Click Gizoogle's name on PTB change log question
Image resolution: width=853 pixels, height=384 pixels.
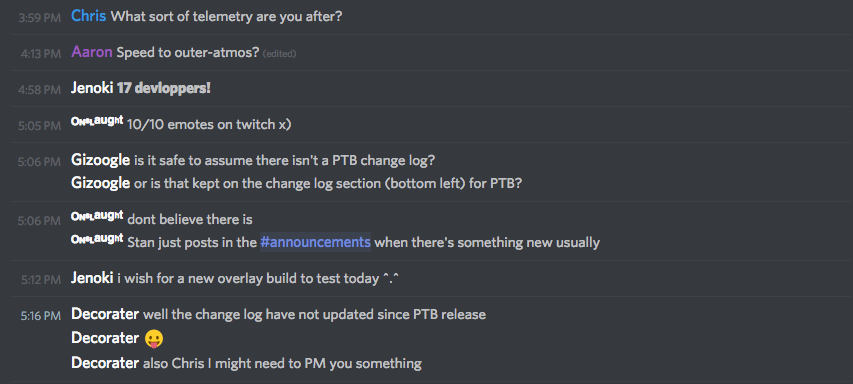[101, 160]
